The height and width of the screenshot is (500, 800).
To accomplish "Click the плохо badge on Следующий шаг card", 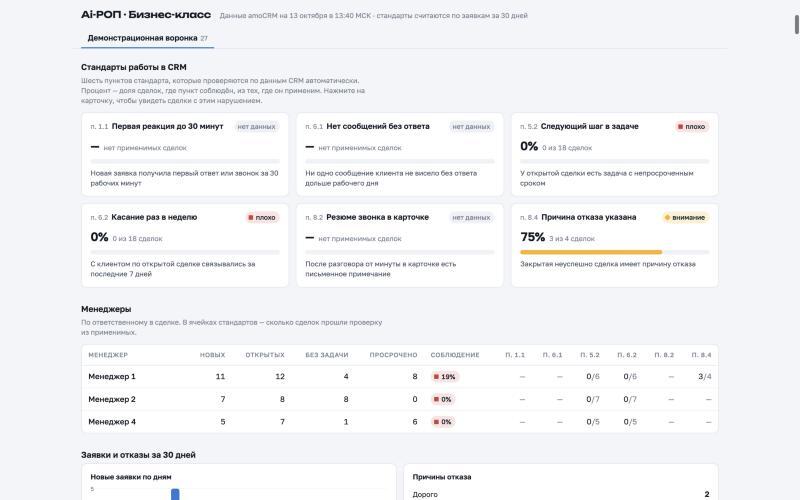I will pyautogui.click(x=691, y=127).
